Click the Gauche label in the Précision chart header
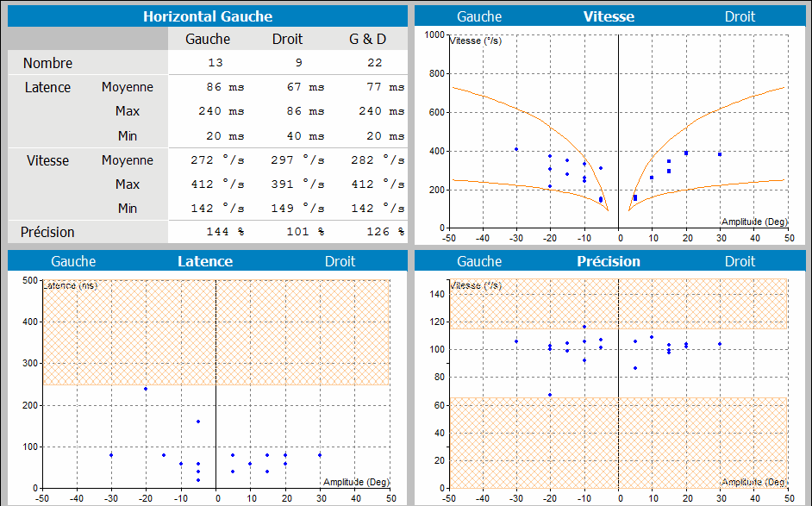This screenshot has height=506, width=812. pyautogui.click(x=479, y=261)
